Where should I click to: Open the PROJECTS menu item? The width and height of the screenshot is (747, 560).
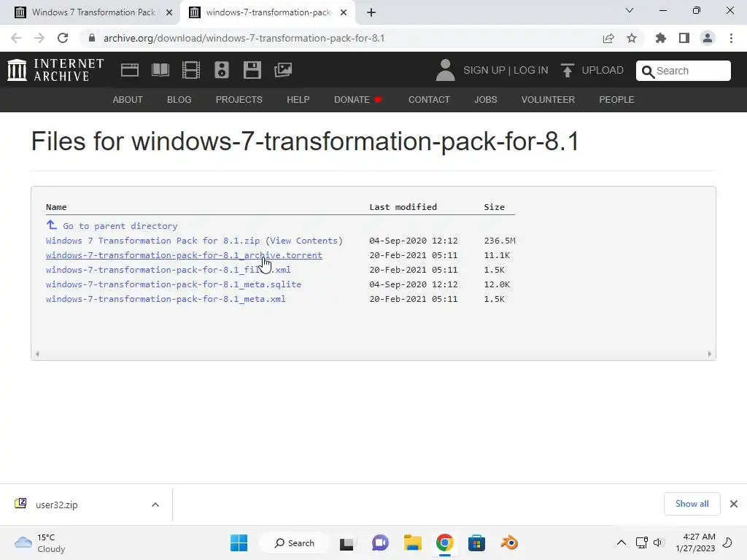[239, 99]
